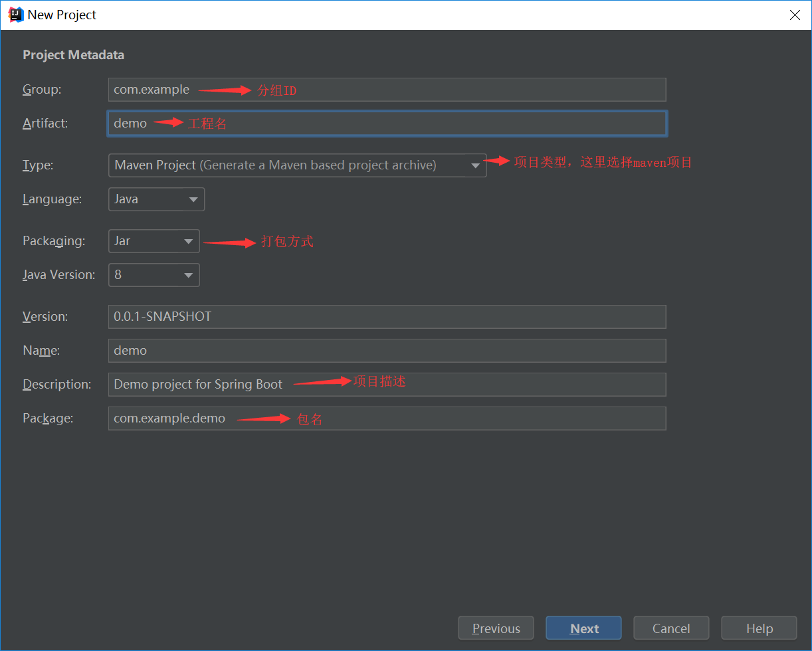Image resolution: width=812 pixels, height=651 pixels.
Task: Click the Java Version label
Action: coord(59,275)
